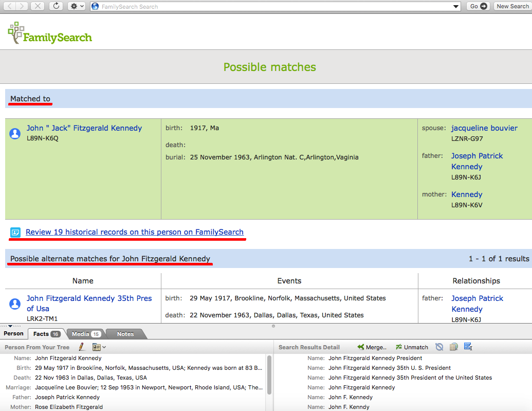Click the Unmatch button
This screenshot has width=532, height=411.
412,347
